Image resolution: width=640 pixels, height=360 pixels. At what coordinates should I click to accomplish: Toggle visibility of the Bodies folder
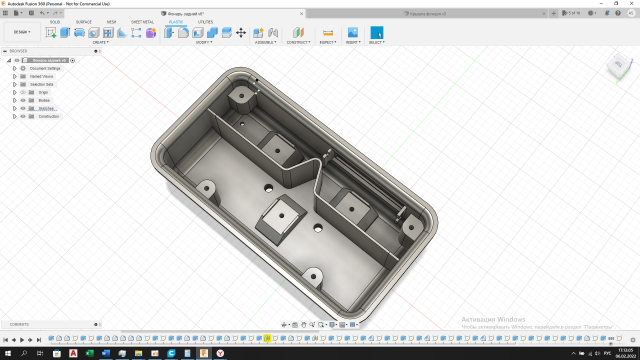pos(23,100)
